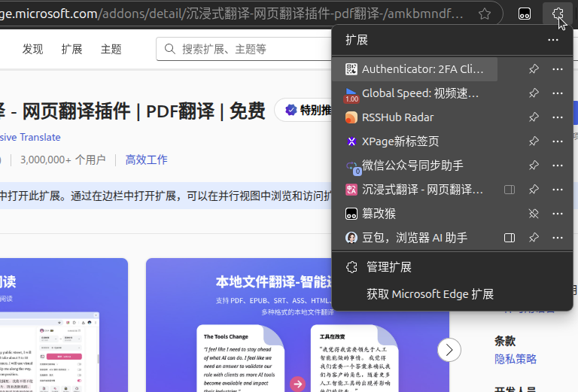
Task: Select 管理扩展 menu entry
Action: pos(388,267)
